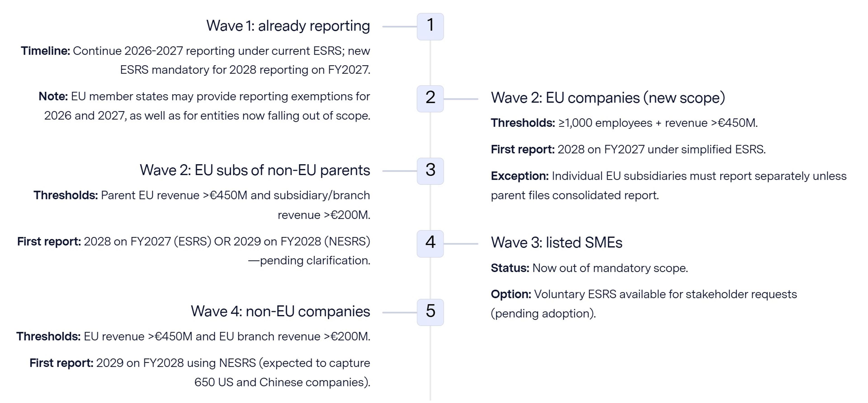This screenshot has height=403, width=868.
Task: Click the 'Wave 3: listed SMEs' heading
Action: pos(557,243)
